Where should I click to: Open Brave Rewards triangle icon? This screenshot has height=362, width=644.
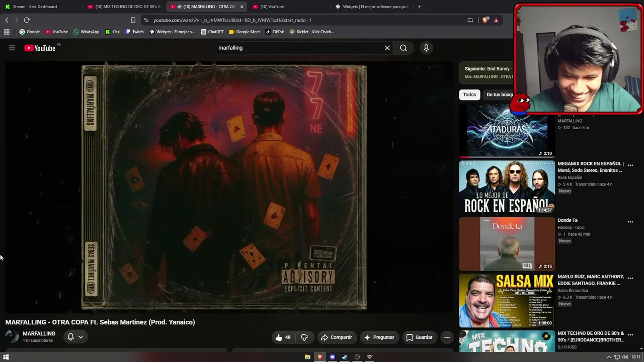click(496, 20)
